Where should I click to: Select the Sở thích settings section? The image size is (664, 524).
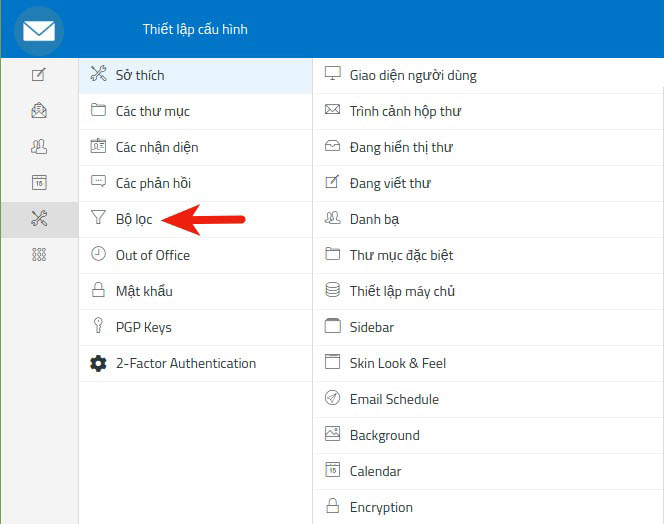pyautogui.click(x=196, y=75)
